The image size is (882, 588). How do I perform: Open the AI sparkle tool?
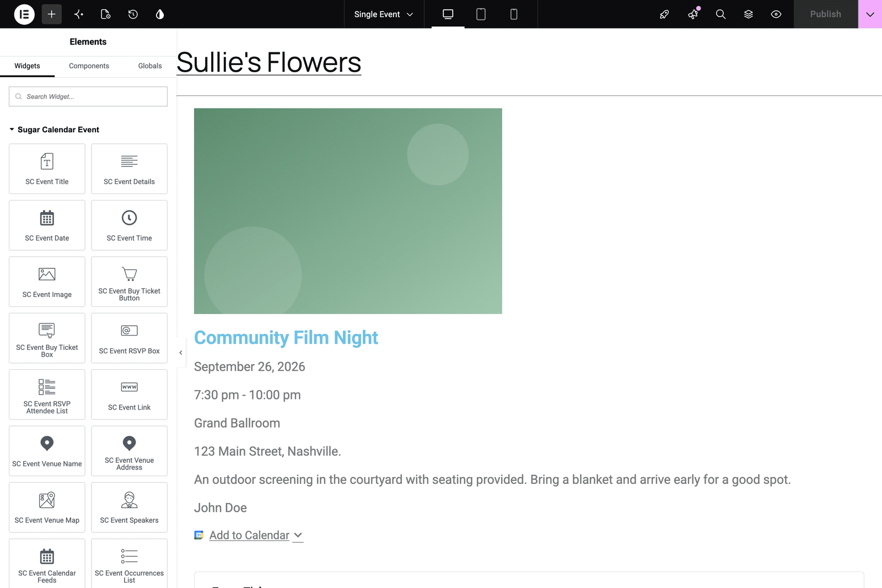coord(79,14)
